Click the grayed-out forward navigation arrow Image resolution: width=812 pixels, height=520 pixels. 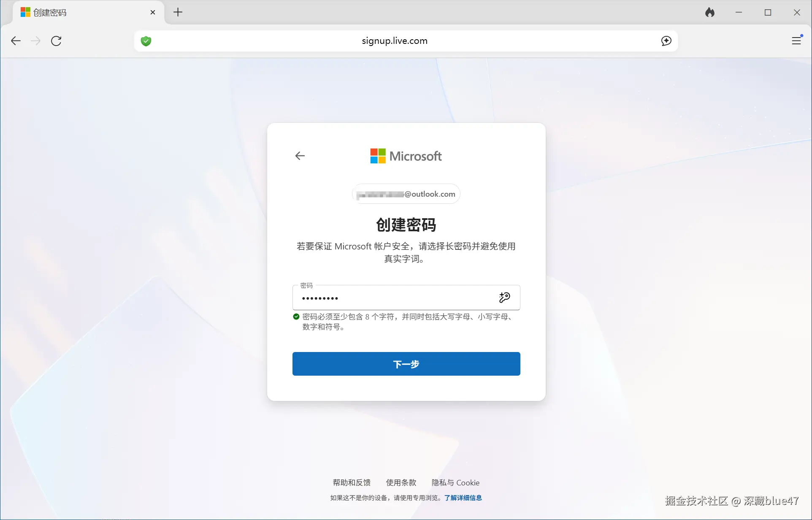click(35, 41)
